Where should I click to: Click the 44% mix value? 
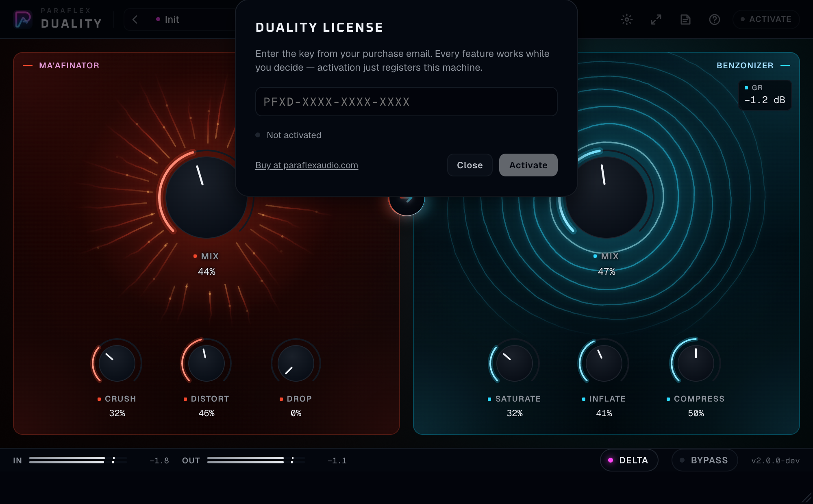tap(207, 271)
